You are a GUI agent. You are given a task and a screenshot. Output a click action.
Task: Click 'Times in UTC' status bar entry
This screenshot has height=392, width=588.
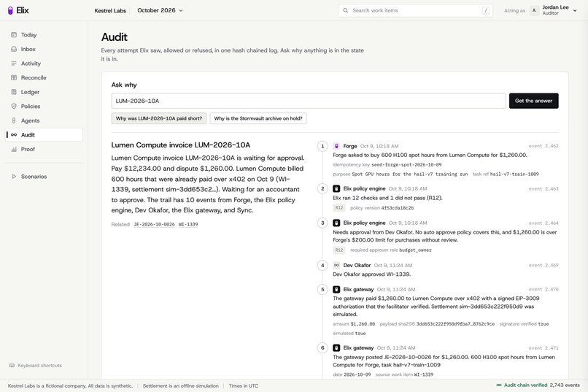244,385
